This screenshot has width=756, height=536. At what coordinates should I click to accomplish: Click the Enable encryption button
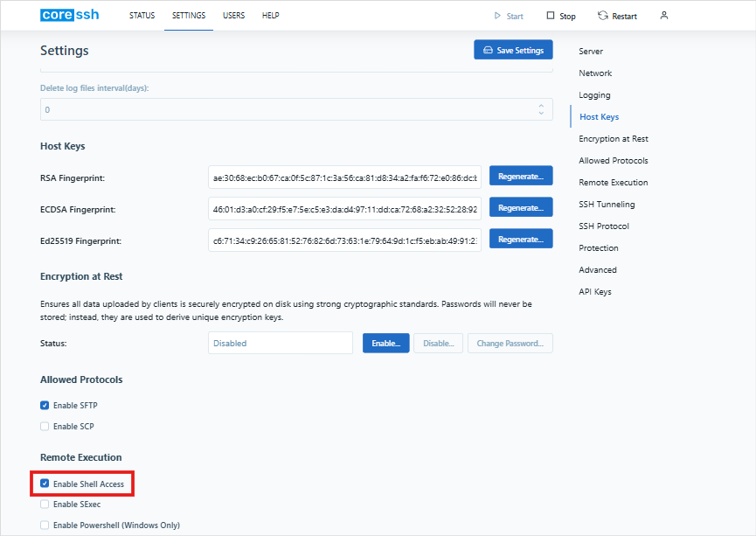tap(385, 343)
